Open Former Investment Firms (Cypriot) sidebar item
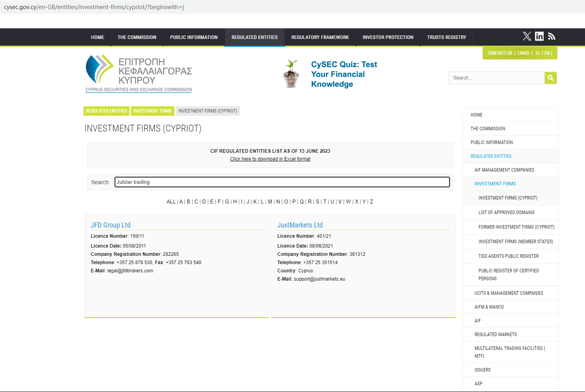This screenshot has width=585, height=392. pos(516,227)
